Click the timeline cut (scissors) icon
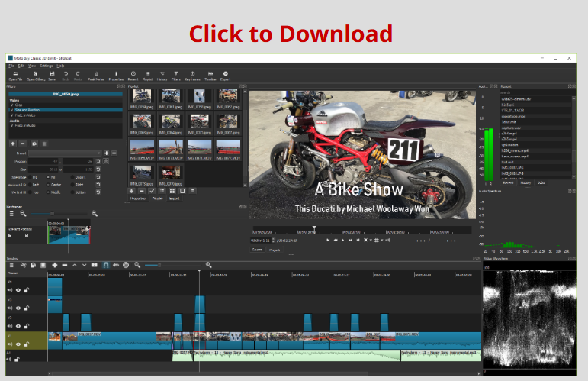This screenshot has width=588, height=381. tap(23, 265)
